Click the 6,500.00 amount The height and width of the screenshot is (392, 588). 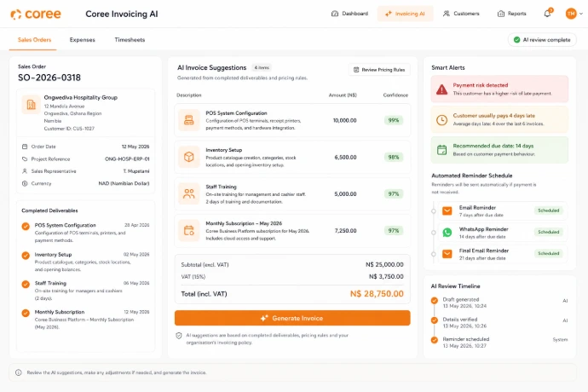pos(345,157)
